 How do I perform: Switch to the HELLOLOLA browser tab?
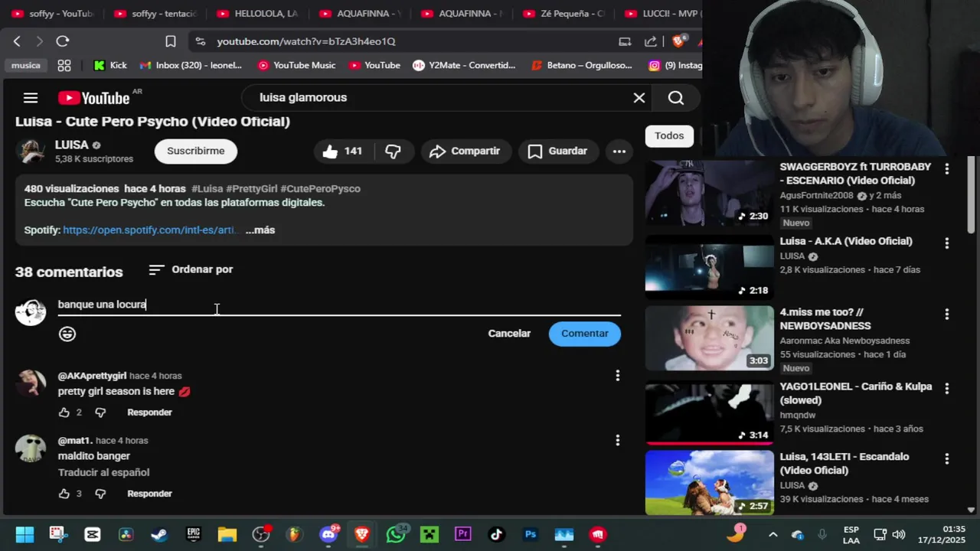258,14
